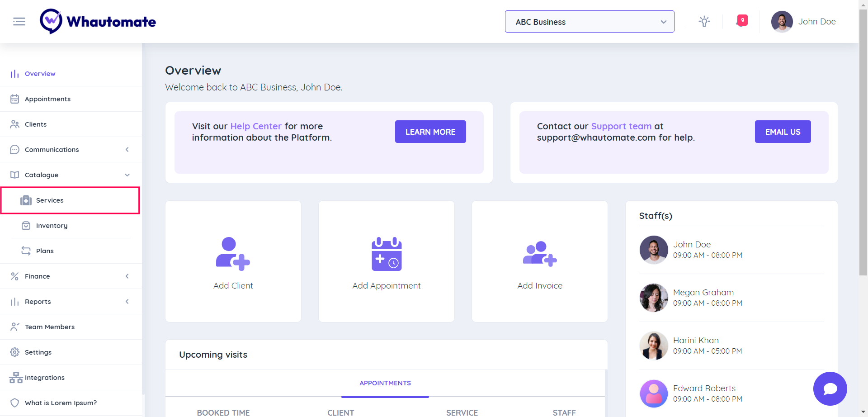Open notifications with red badge
The width and height of the screenshot is (868, 417).
[741, 21]
